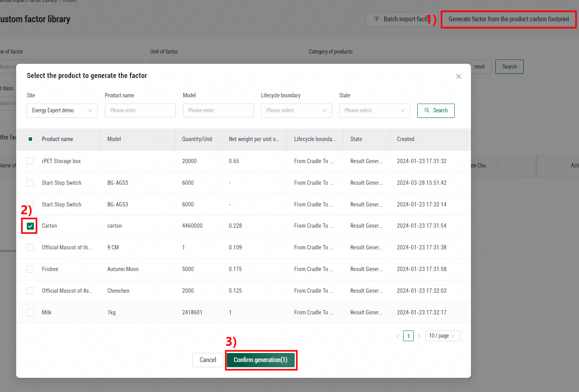Click the reset button in background page
This screenshot has width=579, height=392.
[x=480, y=67]
